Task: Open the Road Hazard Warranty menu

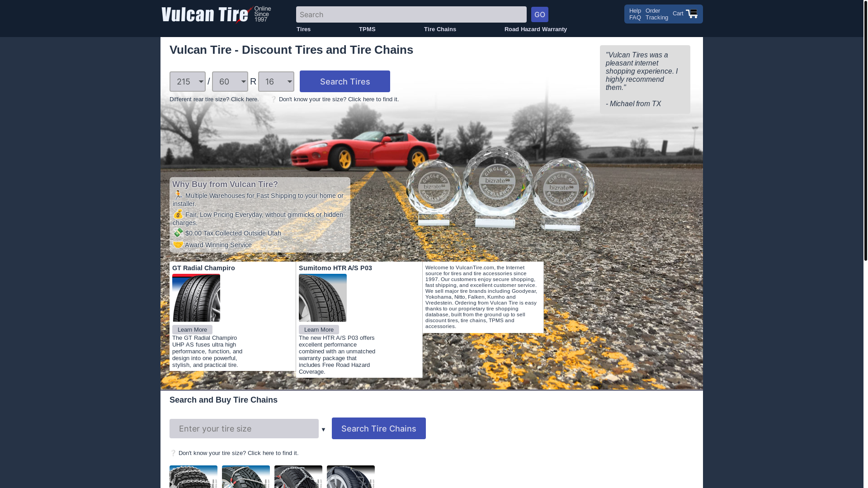Action: [x=536, y=29]
